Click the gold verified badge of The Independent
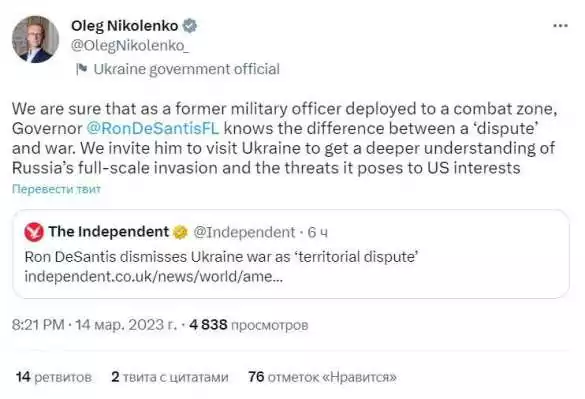The image size is (585, 399). (x=181, y=232)
